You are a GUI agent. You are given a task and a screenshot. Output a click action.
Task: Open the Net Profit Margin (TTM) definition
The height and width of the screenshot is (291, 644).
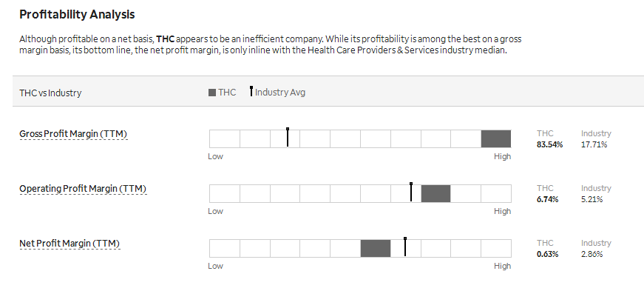coord(70,244)
